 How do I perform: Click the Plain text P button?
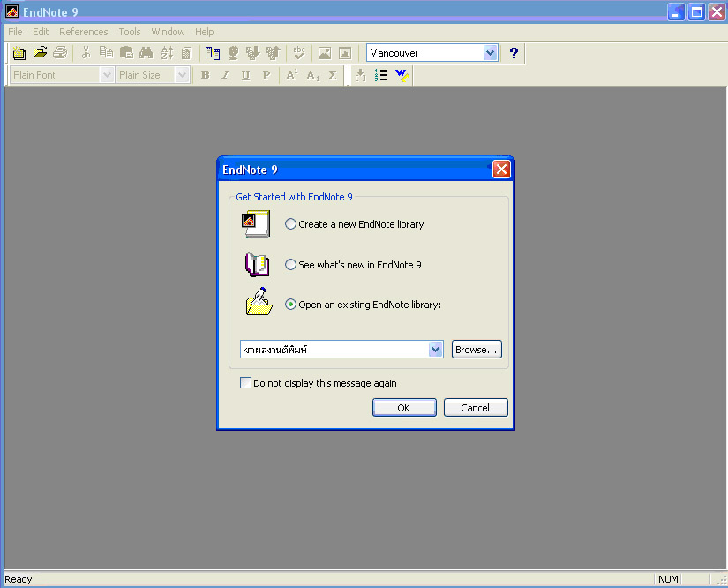[266, 75]
